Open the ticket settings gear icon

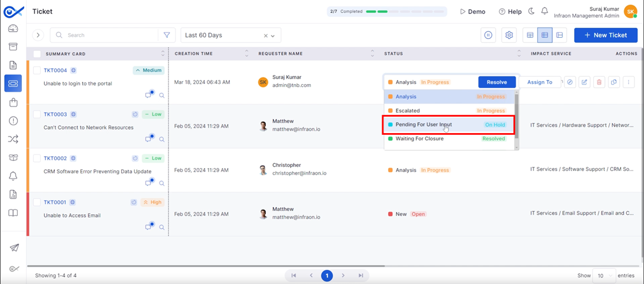[x=508, y=35]
